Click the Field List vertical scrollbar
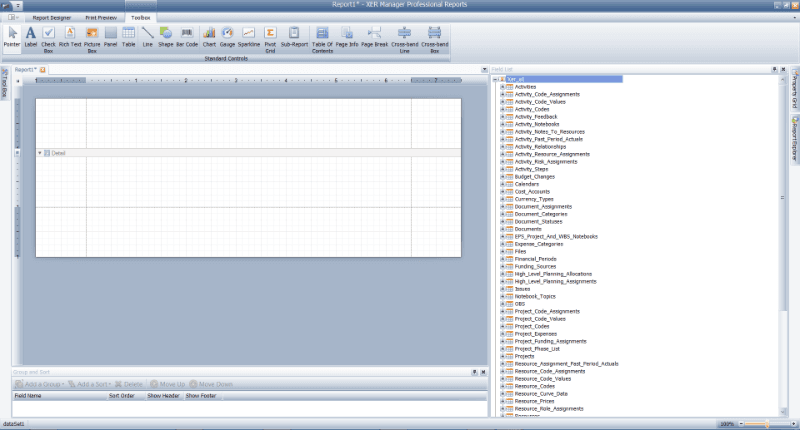 pyautogui.click(x=783, y=197)
